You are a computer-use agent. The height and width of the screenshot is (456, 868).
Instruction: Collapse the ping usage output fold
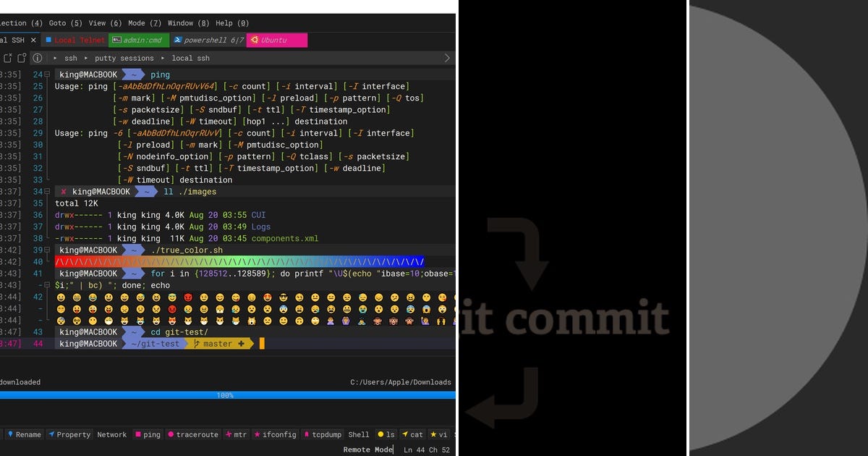[x=46, y=74]
